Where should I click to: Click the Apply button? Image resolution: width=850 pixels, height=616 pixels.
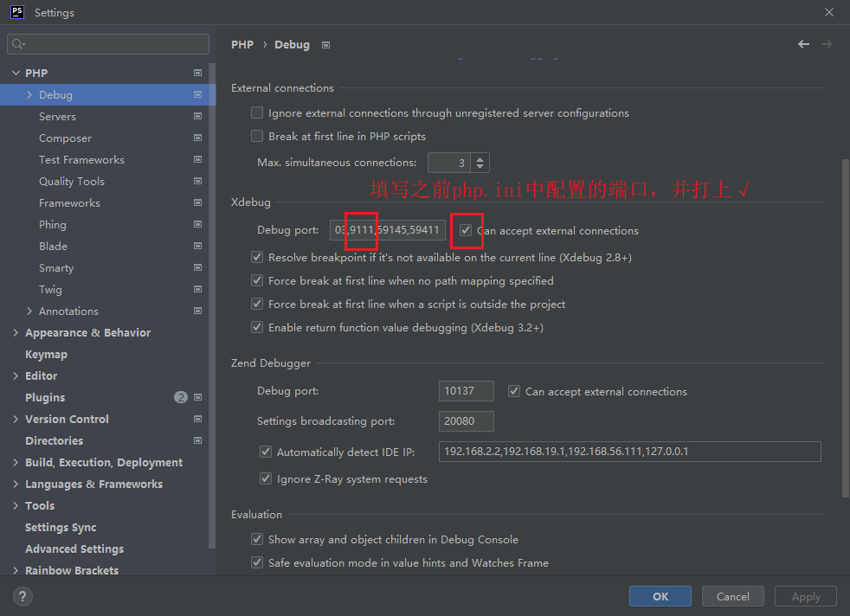[x=806, y=596]
